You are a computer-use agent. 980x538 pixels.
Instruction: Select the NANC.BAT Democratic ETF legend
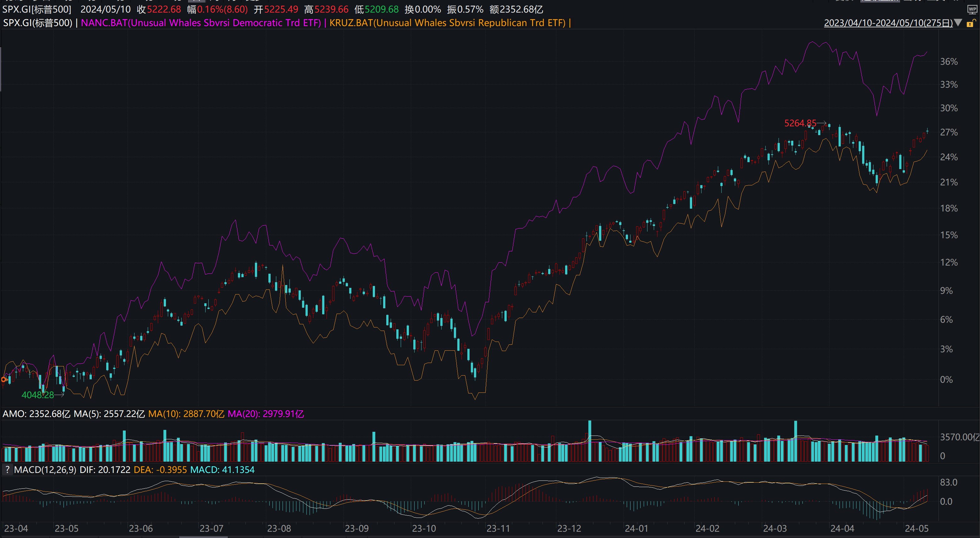(x=201, y=23)
